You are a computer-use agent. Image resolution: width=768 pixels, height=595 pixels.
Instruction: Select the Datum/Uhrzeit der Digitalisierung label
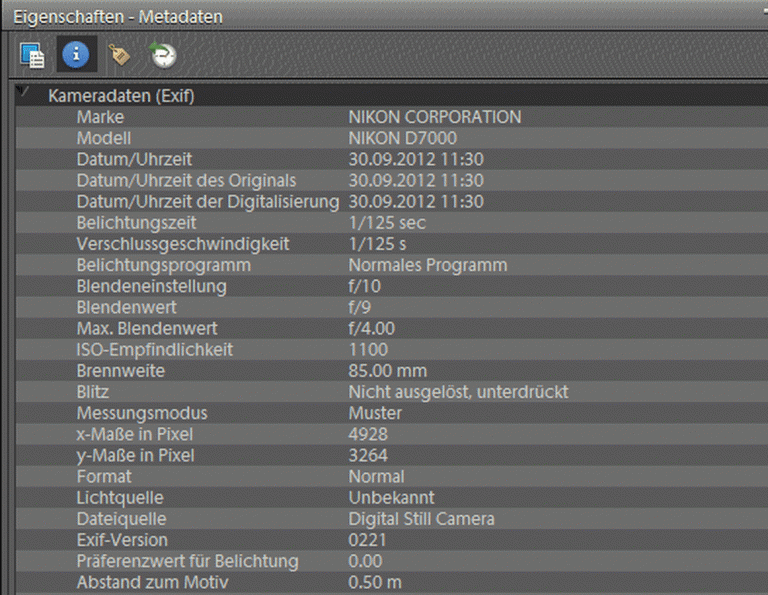(x=208, y=202)
